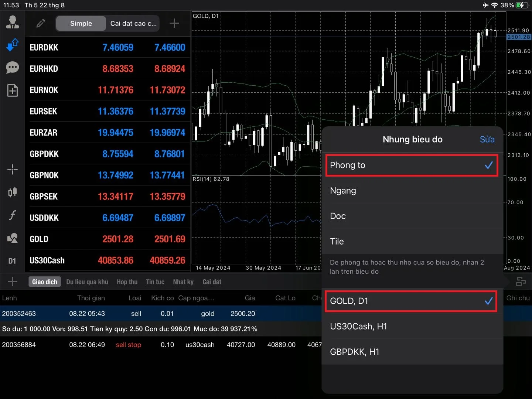Open Tin tuc tab

click(x=155, y=282)
